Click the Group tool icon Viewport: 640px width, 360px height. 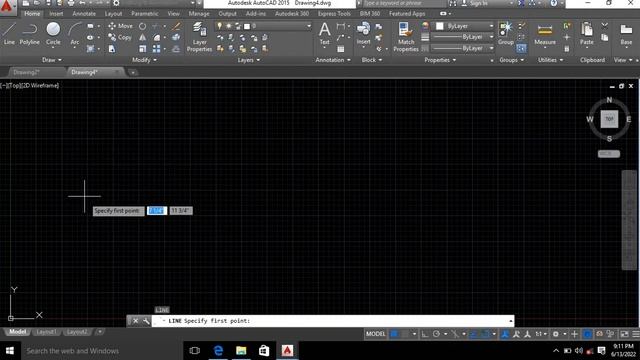click(506, 33)
